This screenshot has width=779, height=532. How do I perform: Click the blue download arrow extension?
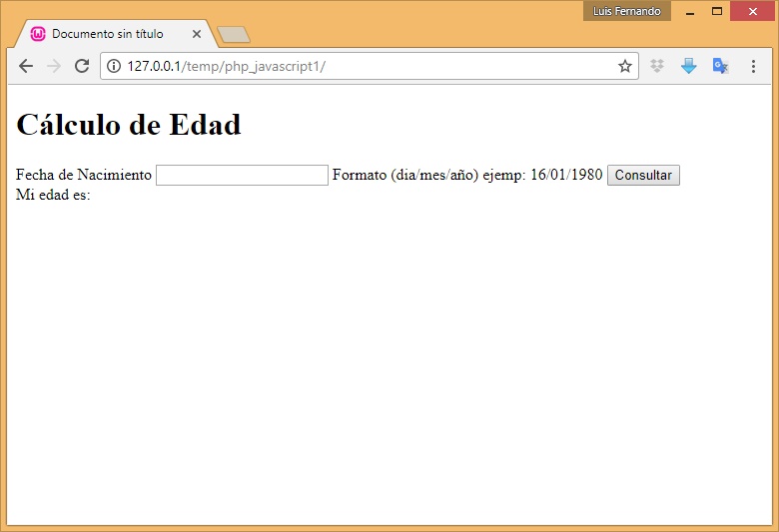pyautogui.click(x=688, y=66)
